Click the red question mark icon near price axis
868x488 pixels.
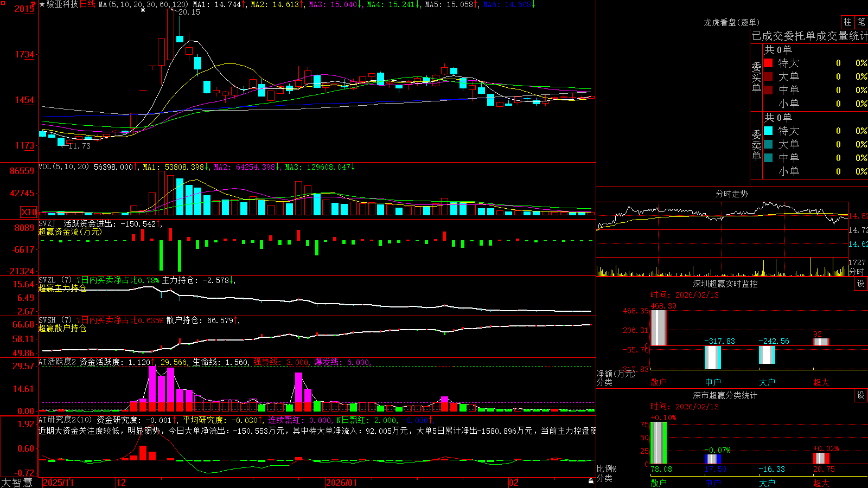pyautogui.click(x=34, y=5)
